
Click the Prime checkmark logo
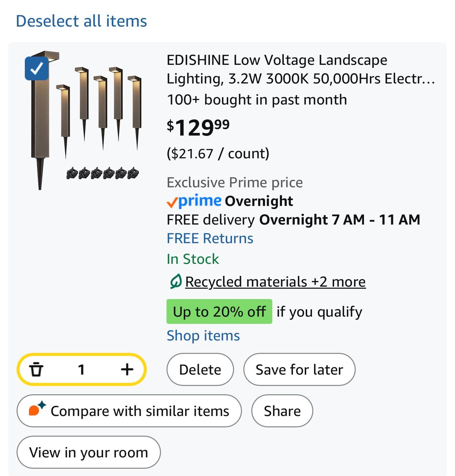click(194, 201)
